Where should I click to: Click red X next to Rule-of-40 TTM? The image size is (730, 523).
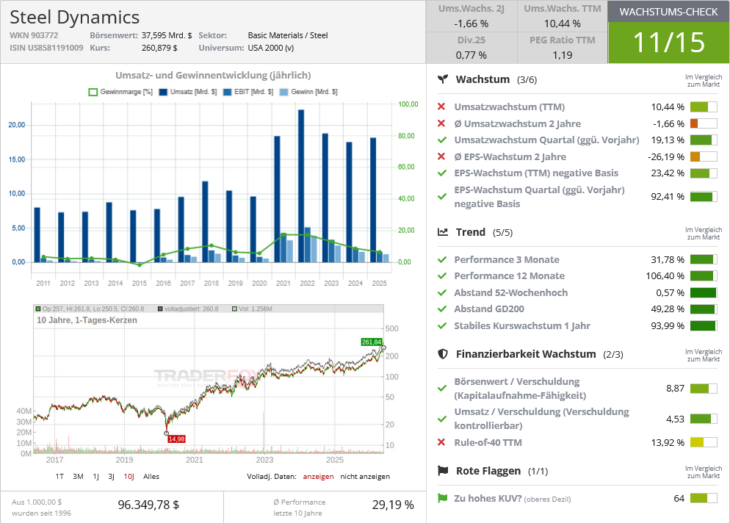coord(441,442)
